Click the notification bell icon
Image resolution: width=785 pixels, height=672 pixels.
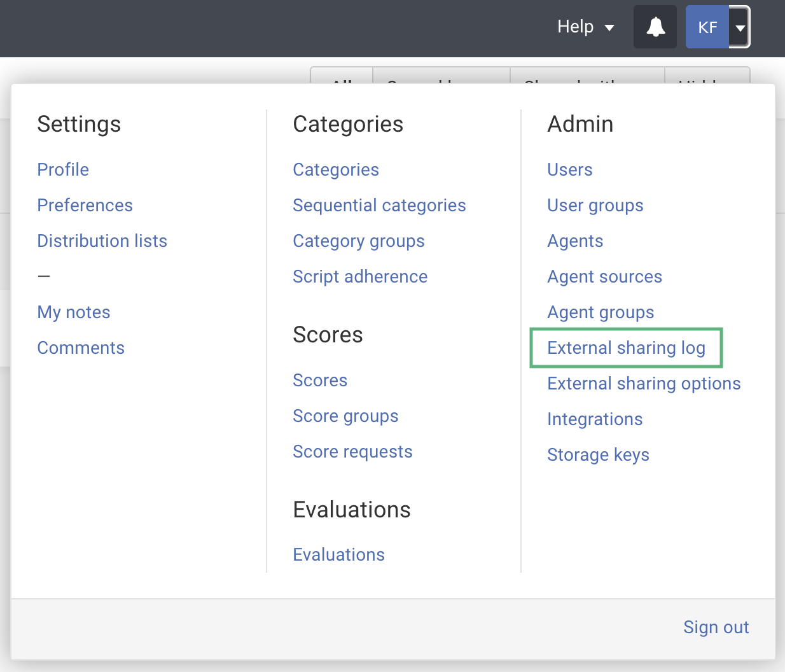655,27
